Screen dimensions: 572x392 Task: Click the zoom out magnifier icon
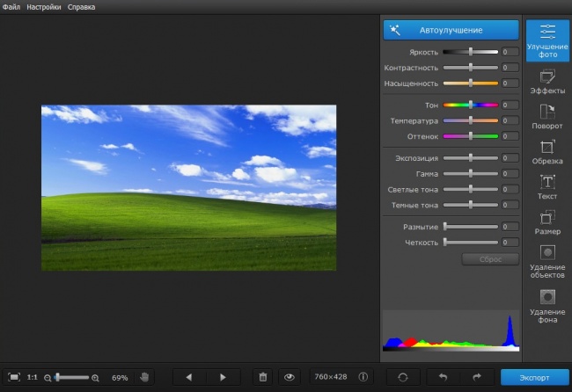pos(48,378)
